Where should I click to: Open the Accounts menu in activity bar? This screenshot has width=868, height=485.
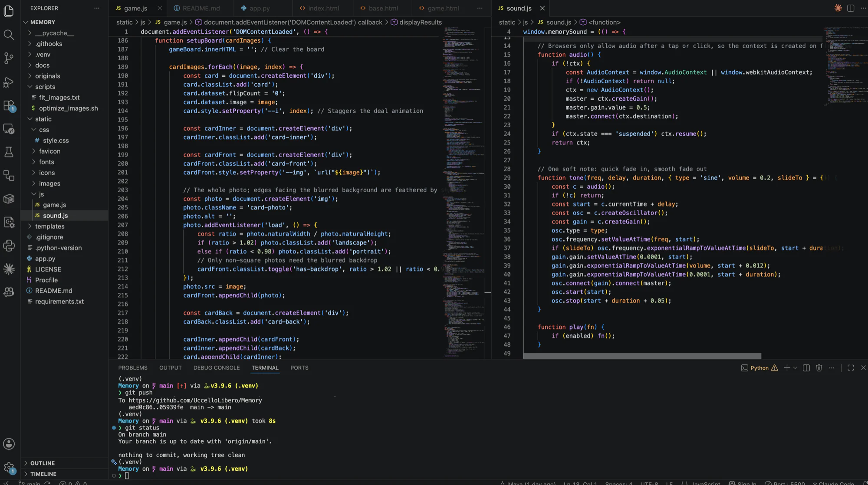pyautogui.click(x=9, y=444)
